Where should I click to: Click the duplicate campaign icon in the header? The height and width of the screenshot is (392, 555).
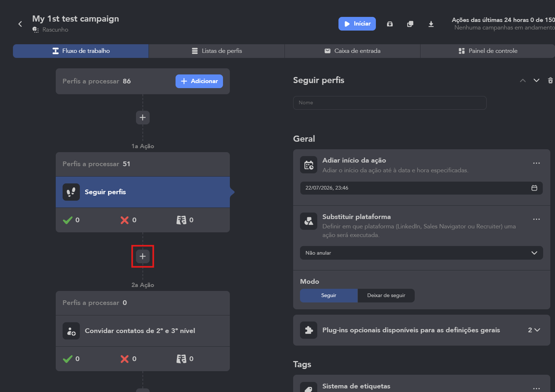click(410, 24)
